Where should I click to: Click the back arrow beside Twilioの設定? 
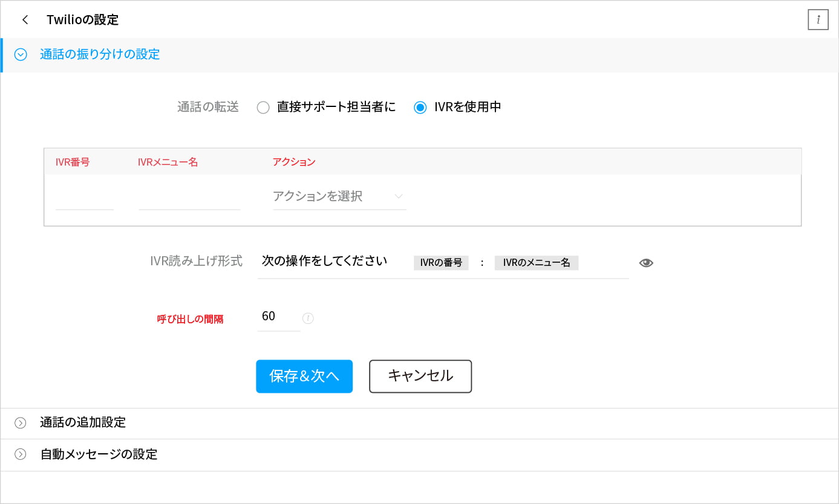coord(25,20)
